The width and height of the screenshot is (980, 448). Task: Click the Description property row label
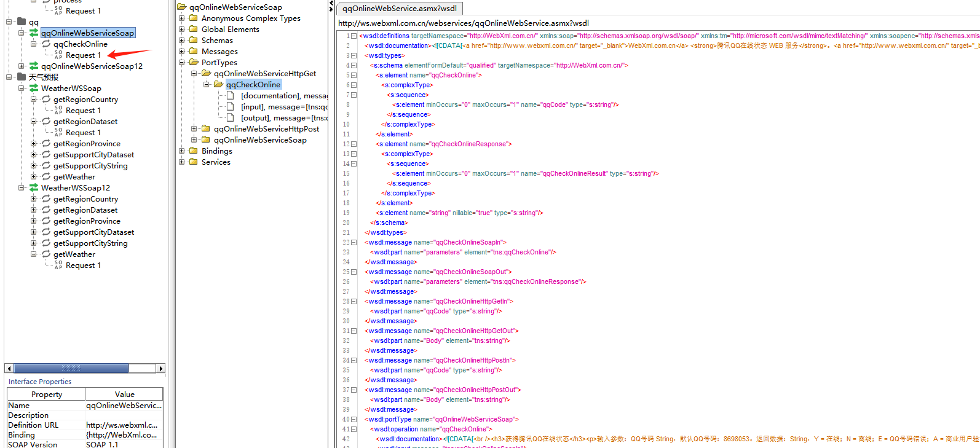28,415
